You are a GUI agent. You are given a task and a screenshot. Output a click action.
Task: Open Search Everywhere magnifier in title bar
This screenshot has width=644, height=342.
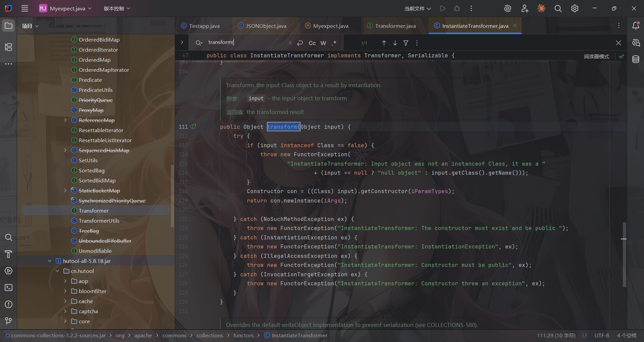[558, 8]
